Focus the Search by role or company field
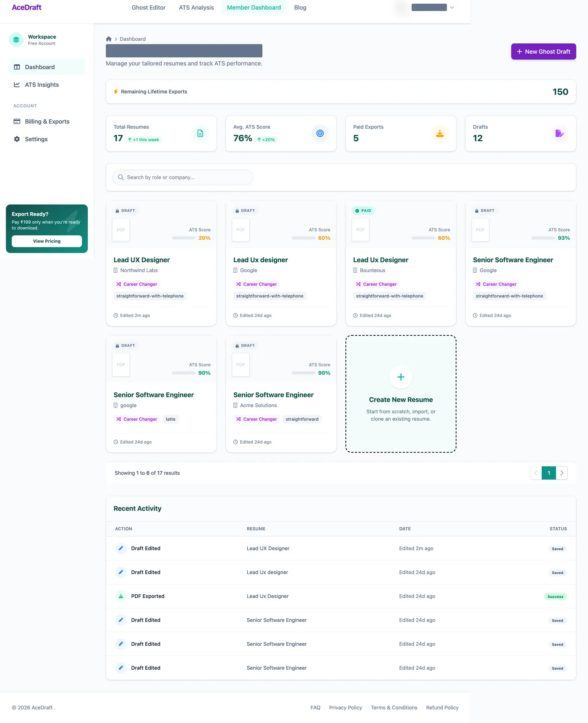 coord(183,177)
